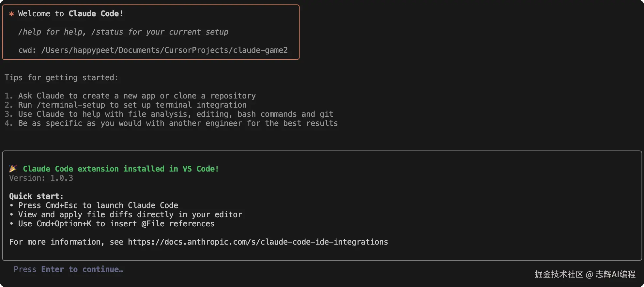Image resolution: width=644 pixels, height=287 pixels.
Task: Click the Cmd+Option+K shortcut line
Action: [116, 224]
